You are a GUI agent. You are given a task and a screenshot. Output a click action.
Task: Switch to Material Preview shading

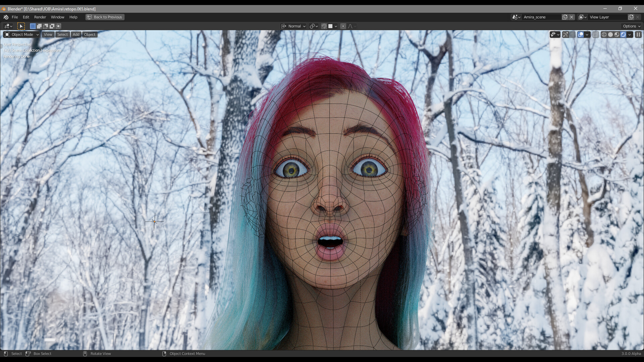[617, 35]
